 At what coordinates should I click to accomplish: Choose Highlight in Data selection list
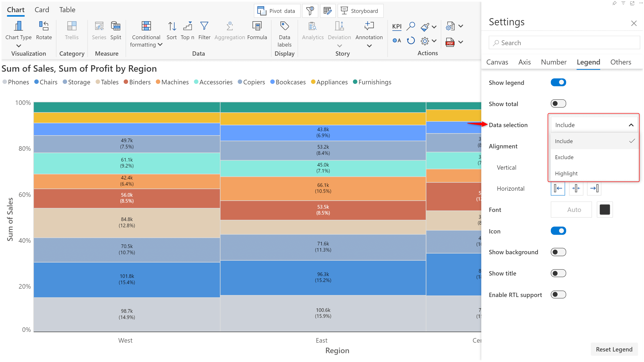594,173
